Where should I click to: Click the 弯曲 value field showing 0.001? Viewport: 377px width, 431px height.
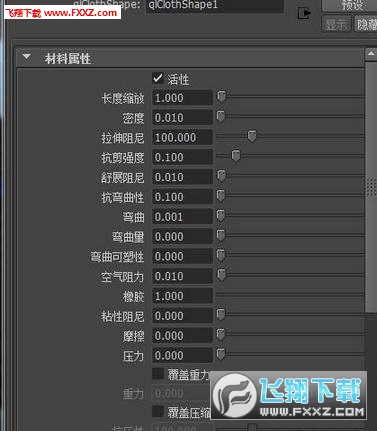coord(182,216)
